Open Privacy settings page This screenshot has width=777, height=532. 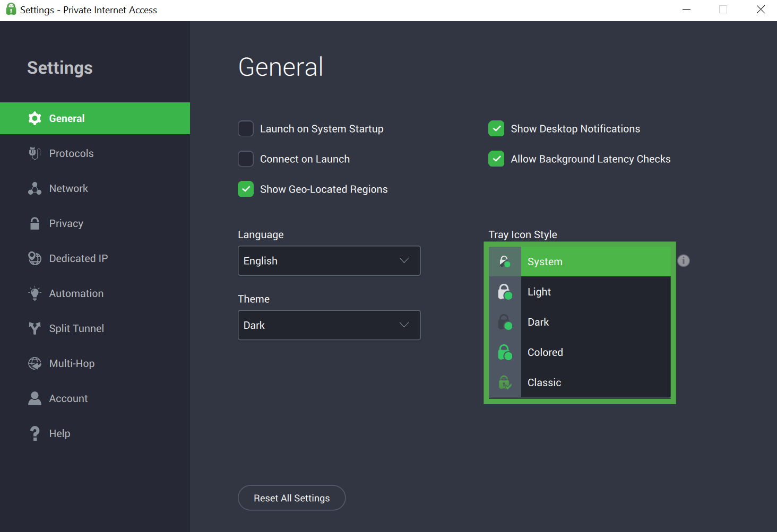(95, 223)
